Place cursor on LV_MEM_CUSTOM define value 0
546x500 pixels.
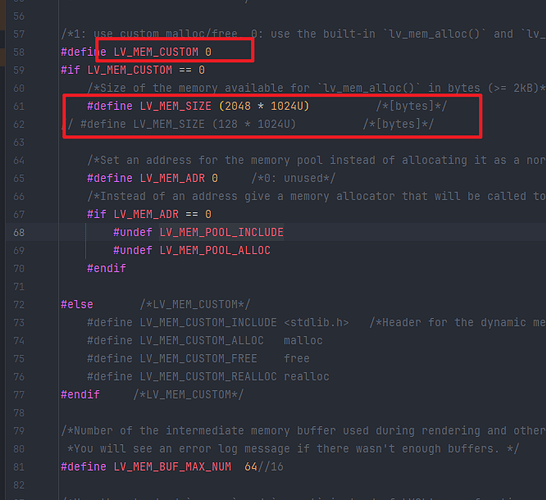pos(208,52)
